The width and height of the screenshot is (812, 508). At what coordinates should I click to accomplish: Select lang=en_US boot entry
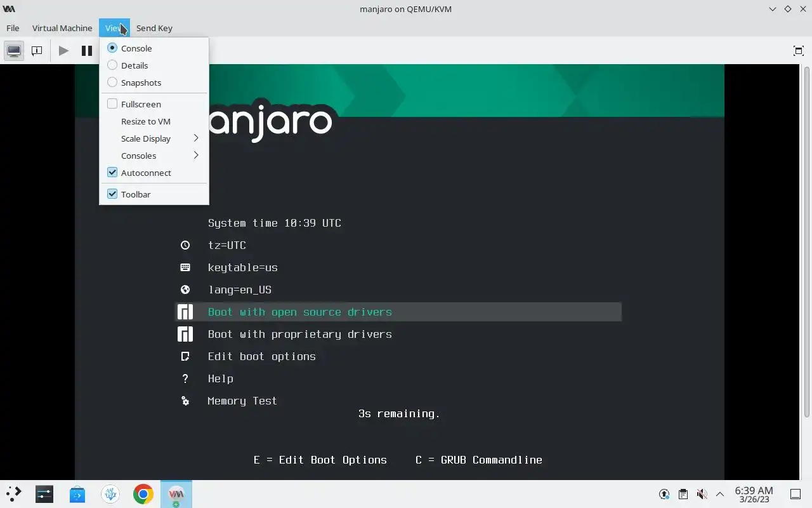pos(240,290)
